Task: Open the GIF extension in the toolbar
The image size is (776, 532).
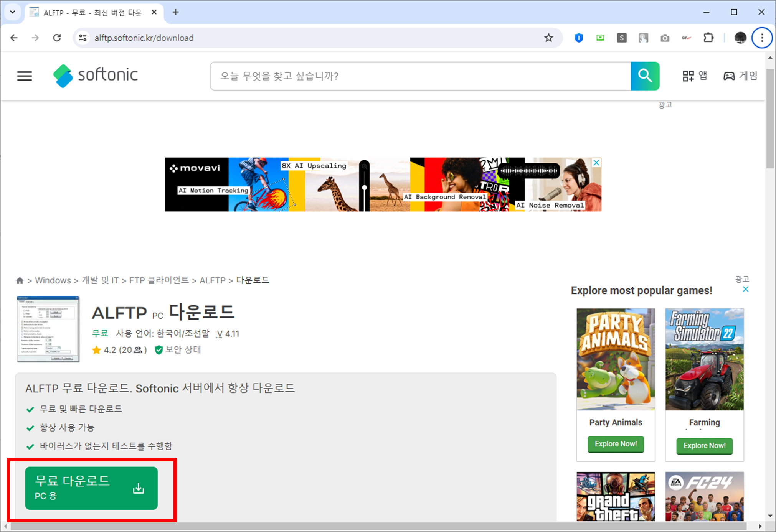Action: 687,38
